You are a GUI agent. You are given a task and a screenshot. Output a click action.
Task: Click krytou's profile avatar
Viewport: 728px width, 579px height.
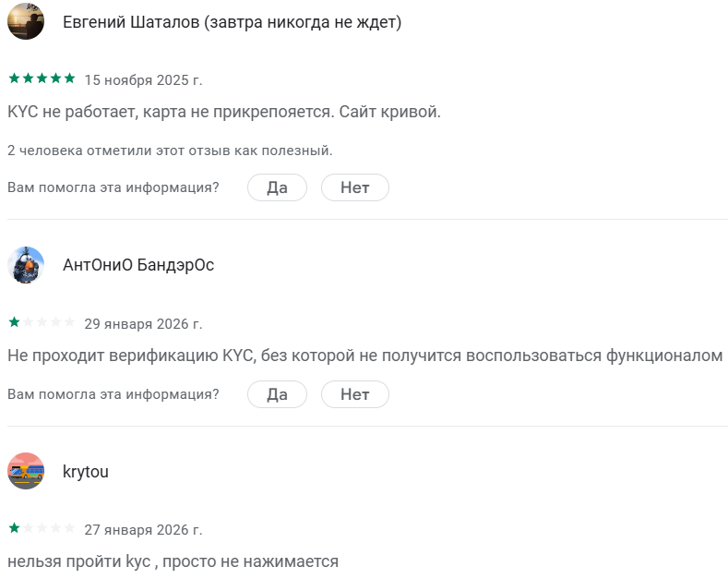tap(26, 471)
